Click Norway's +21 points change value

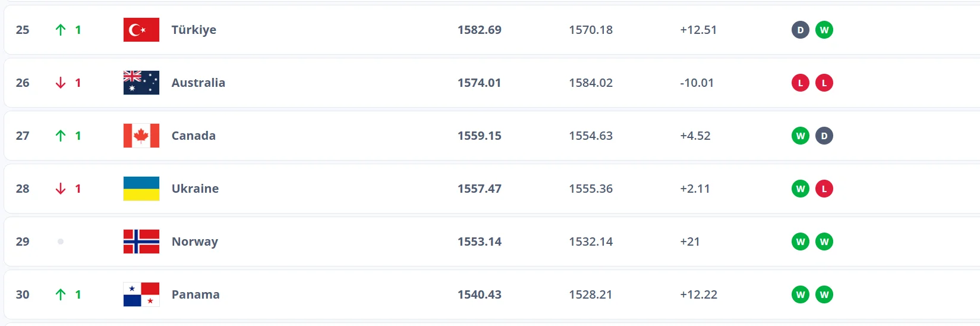coord(689,242)
